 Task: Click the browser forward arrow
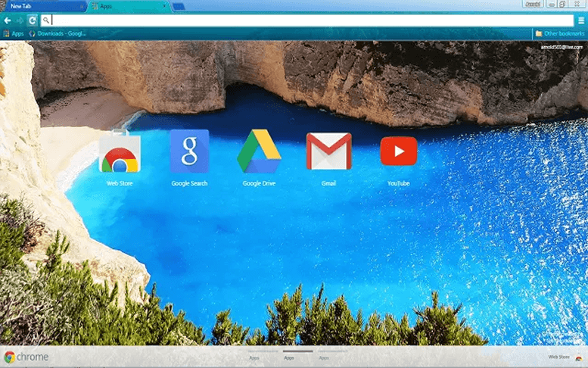(x=20, y=20)
